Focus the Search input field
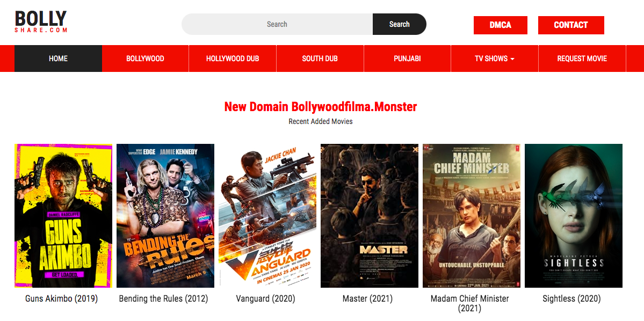 (x=277, y=24)
